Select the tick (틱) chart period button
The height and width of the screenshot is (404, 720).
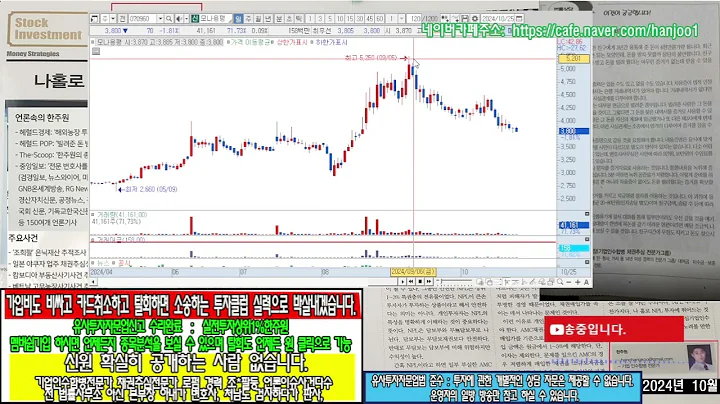(299, 18)
